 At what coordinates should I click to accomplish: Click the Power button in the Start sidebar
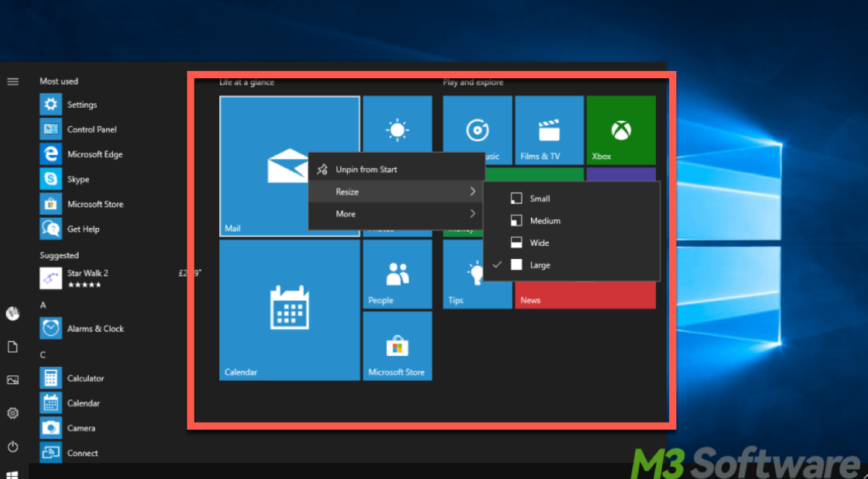pos(12,446)
